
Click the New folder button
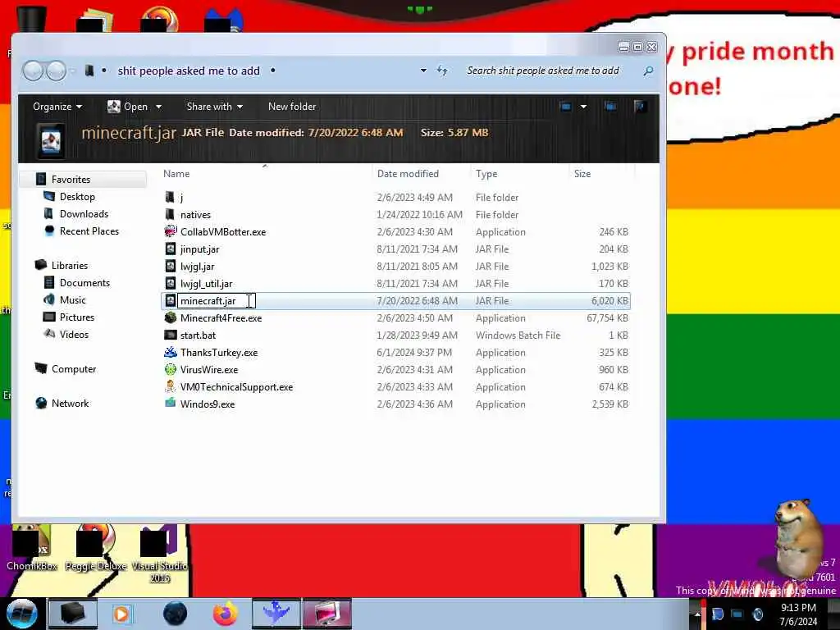292,107
